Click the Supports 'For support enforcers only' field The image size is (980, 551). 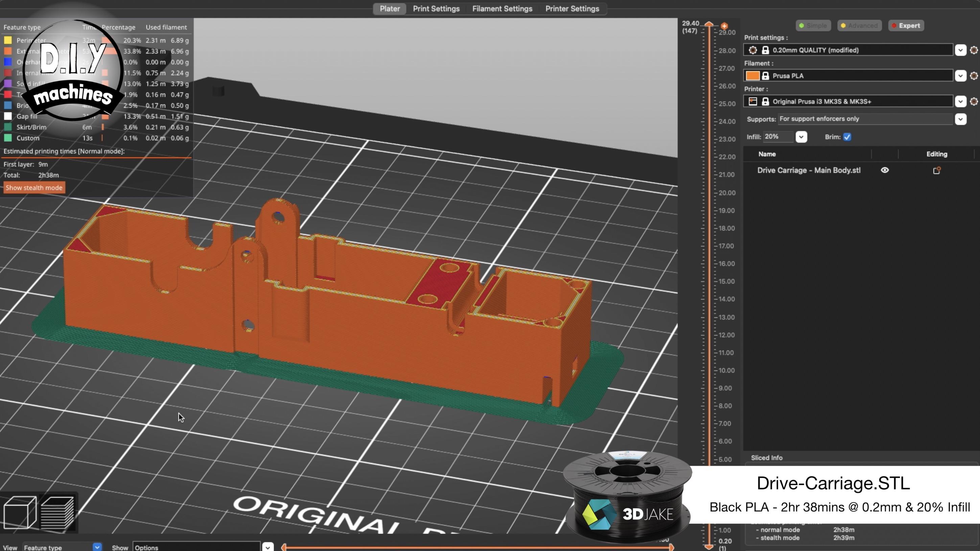[865, 119]
